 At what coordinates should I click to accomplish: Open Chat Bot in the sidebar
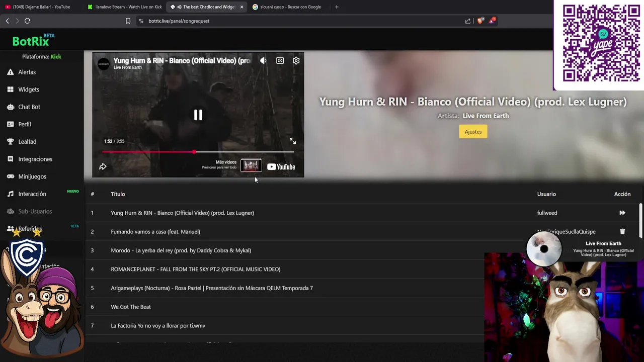[29, 107]
